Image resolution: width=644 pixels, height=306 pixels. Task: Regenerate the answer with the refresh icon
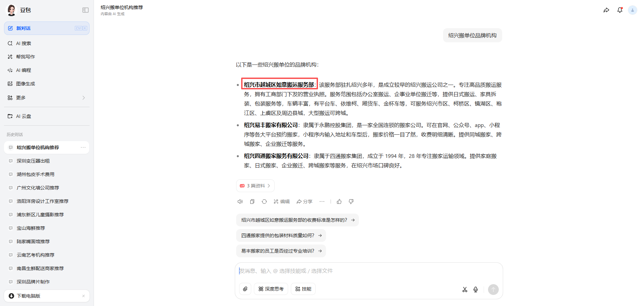[264, 202]
